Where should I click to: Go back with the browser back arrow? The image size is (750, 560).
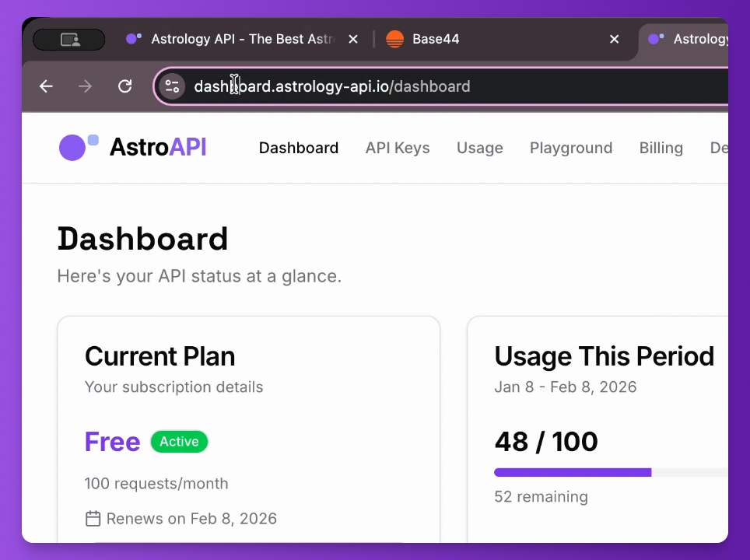point(46,86)
